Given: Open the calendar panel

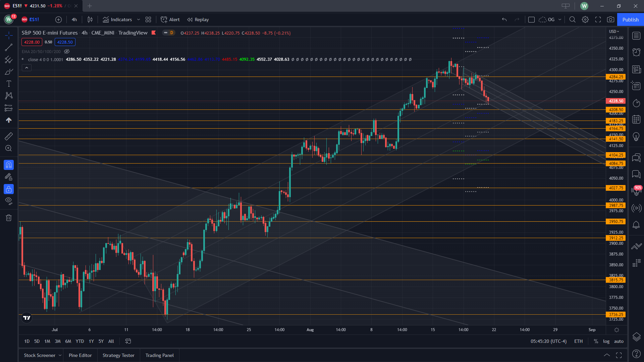Looking at the screenshot, I should (x=636, y=120).
